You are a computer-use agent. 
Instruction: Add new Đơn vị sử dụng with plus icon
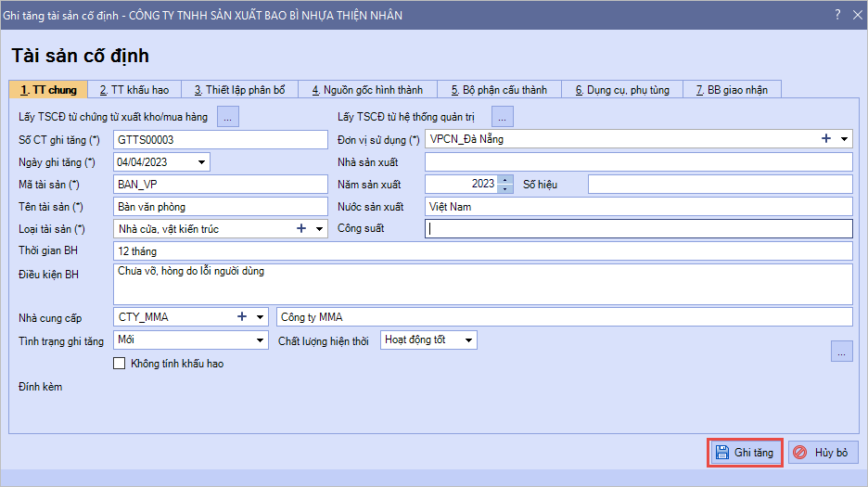825,139
